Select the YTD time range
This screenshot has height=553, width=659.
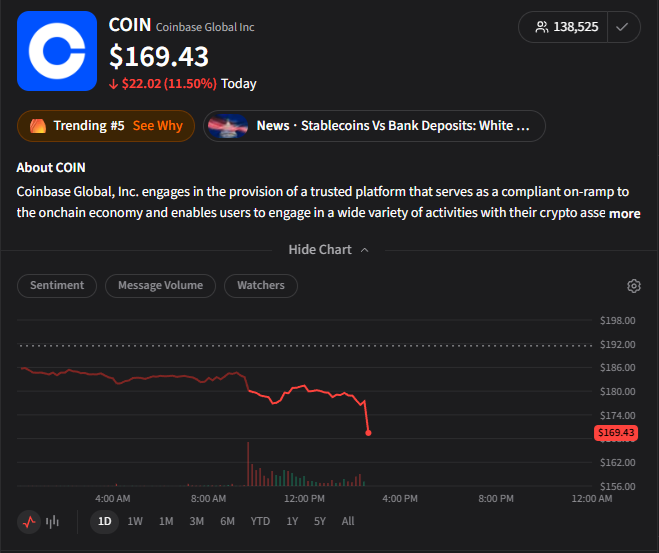(260, 521)
